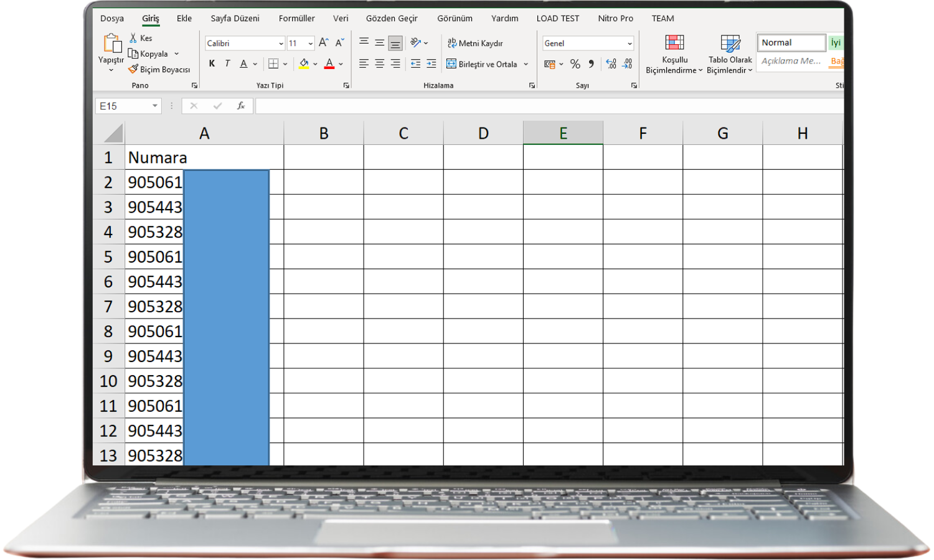Click Tablo Olarak Biçimlendir icon
The height and width of the screenshot is (560, 934).
coord(730,54)
